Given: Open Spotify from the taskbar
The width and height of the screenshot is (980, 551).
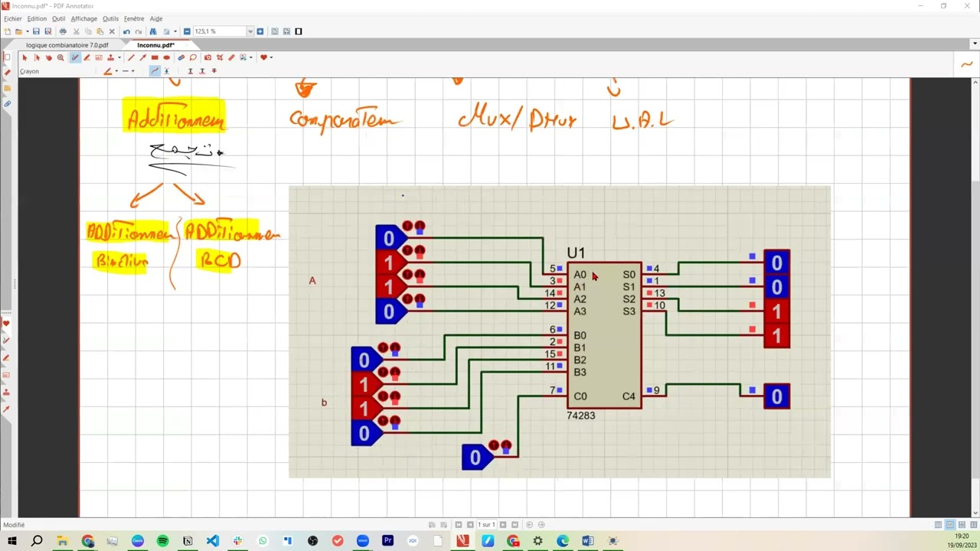Looking at the screenshot, I should point(162,541).
